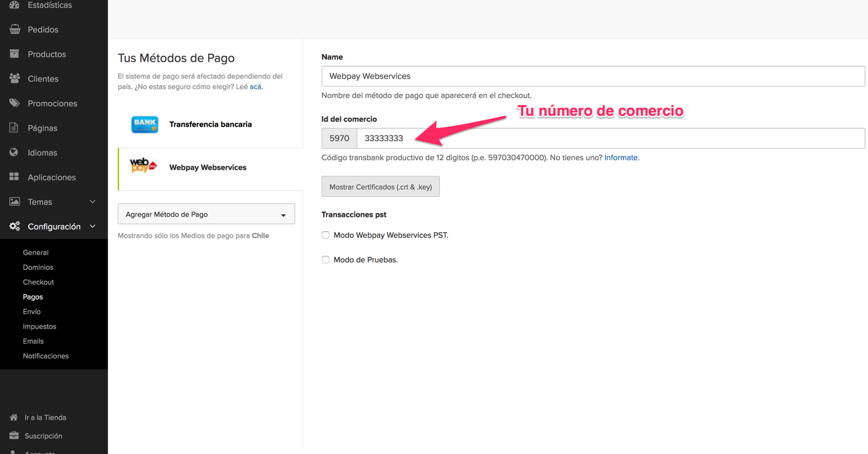Click the Id del comercio number field
Viewport: 868px width, 454px height.
click(611, 139)
